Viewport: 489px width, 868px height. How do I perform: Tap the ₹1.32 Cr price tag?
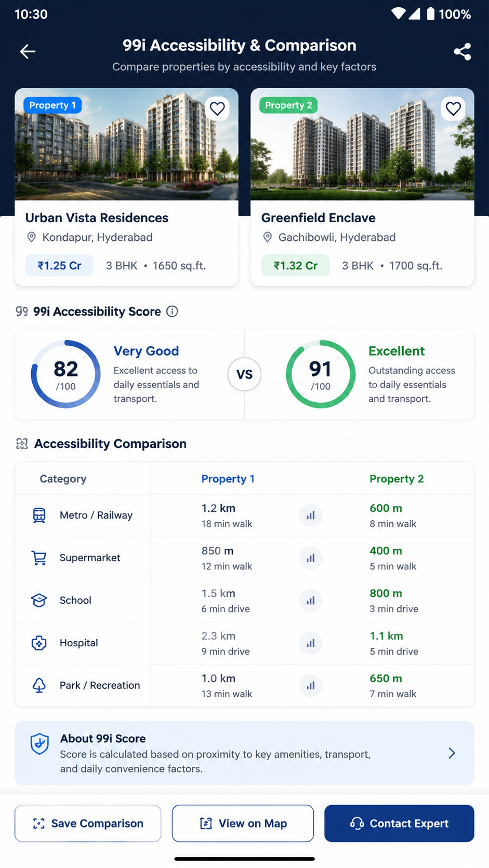(296, 265)
